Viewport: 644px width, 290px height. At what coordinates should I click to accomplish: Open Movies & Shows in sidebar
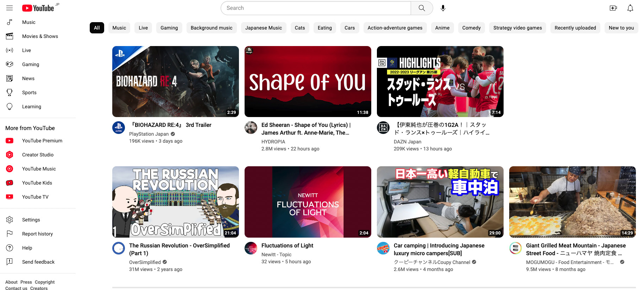tap(38, 36)
